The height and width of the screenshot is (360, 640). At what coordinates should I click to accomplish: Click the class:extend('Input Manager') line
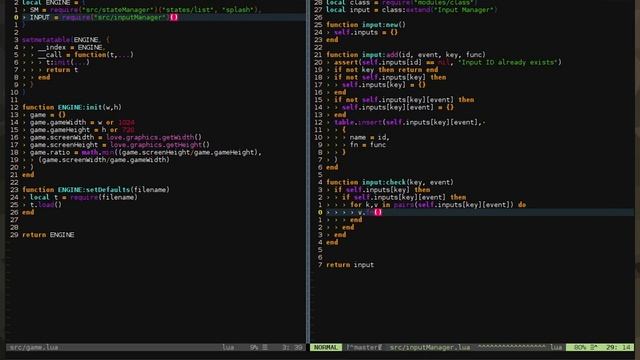[x=411, y=10]
